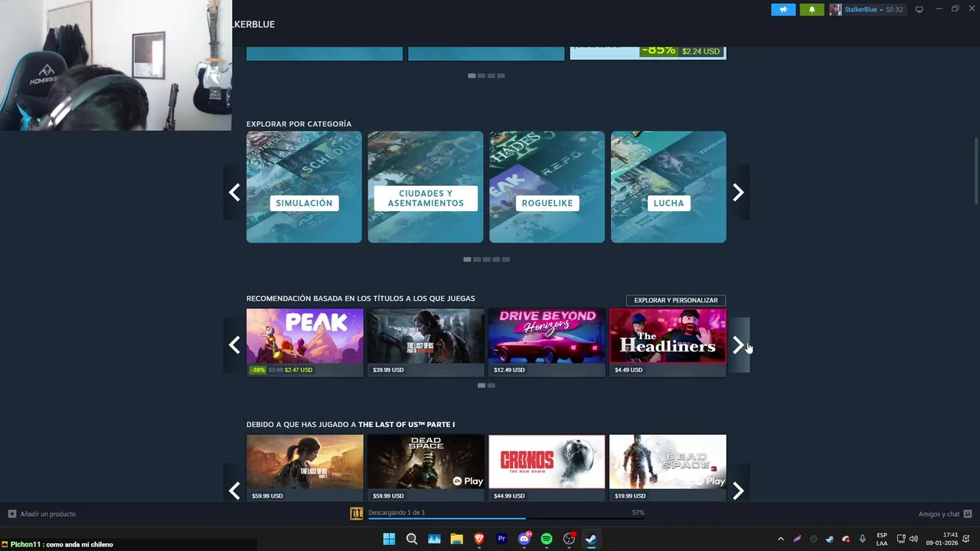Image resolution: width=980 pixels, height=551 pixels.
Task: Open OBS Studio taskbar icon
Action: [x=569, y=539]
